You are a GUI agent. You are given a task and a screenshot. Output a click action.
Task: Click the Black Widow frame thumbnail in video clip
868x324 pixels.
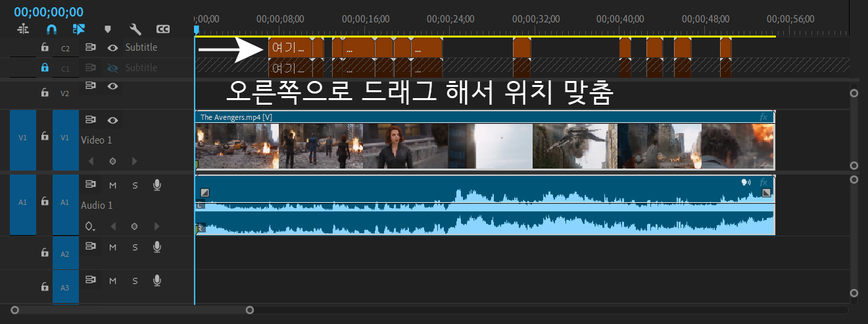(x=404, y=146)
